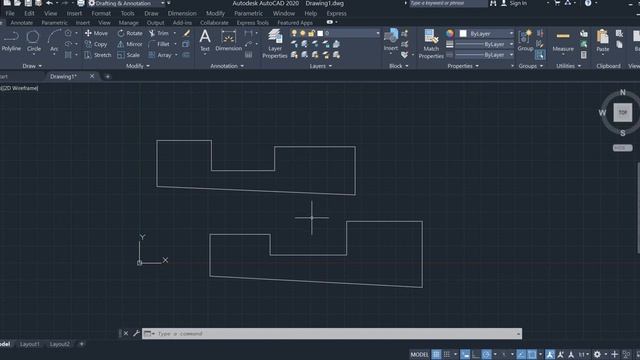
Task: Activate the Rotate command
Action: pos(130,33)
